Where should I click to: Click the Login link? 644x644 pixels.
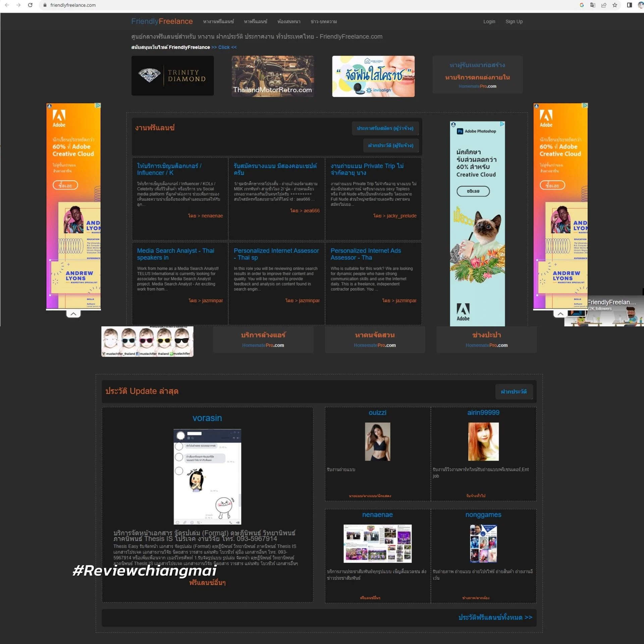pyautogui.click(x=489, y=21)
